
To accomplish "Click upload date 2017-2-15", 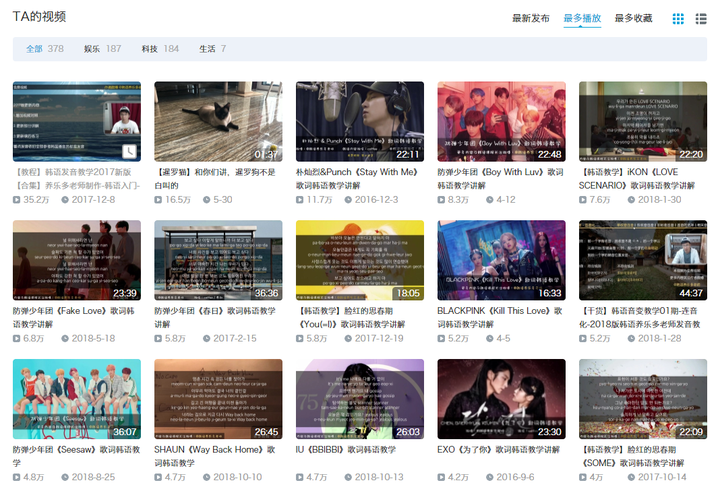I will (x=230, y=338).
